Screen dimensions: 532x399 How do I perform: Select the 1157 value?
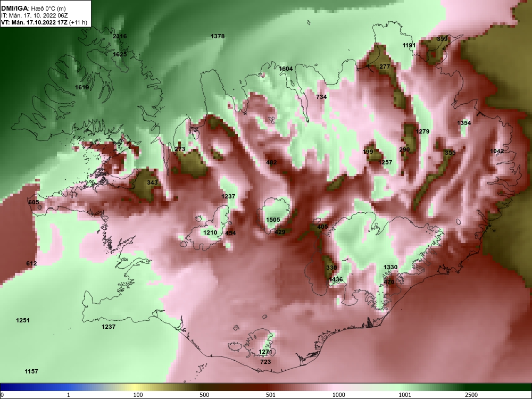[x=31, y=371]
